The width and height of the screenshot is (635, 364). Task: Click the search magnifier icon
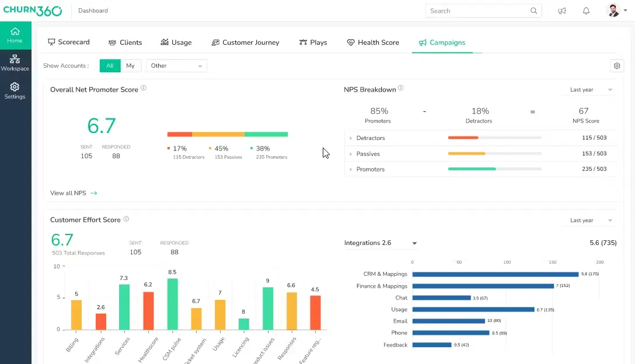pos(533,10)
